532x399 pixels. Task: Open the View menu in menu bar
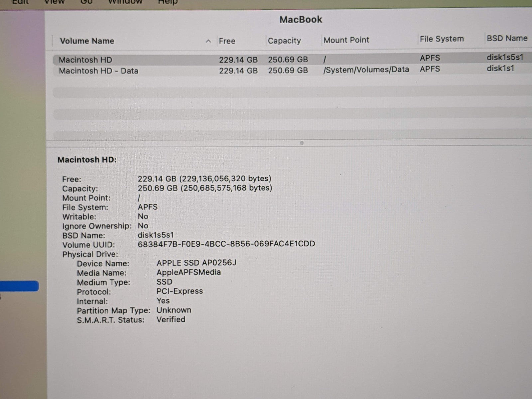54,2
